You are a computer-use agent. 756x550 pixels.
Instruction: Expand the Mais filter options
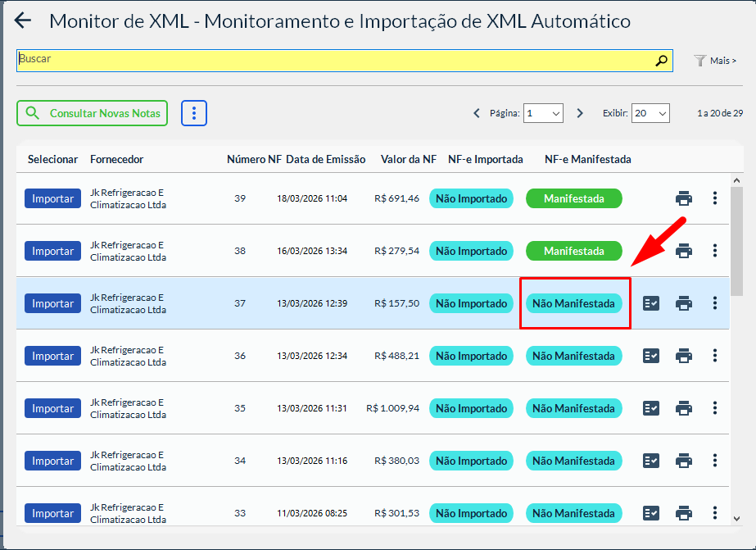(715, 61)
